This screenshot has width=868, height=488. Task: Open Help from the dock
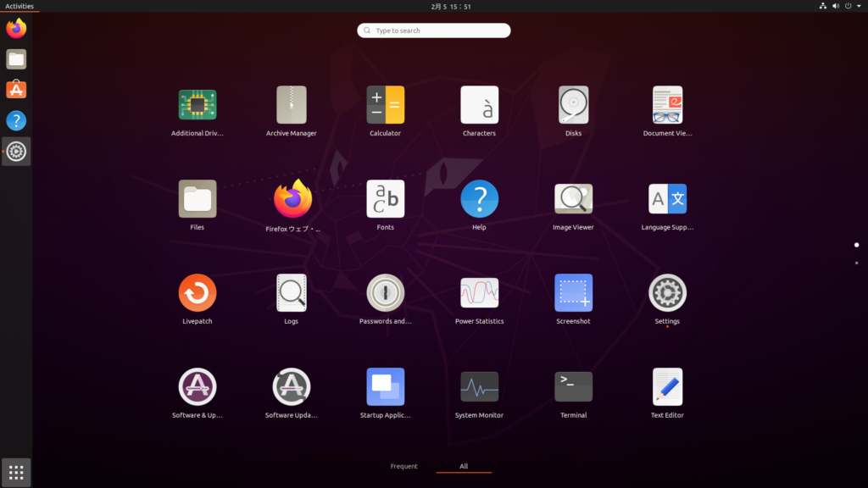coord(16,120)
